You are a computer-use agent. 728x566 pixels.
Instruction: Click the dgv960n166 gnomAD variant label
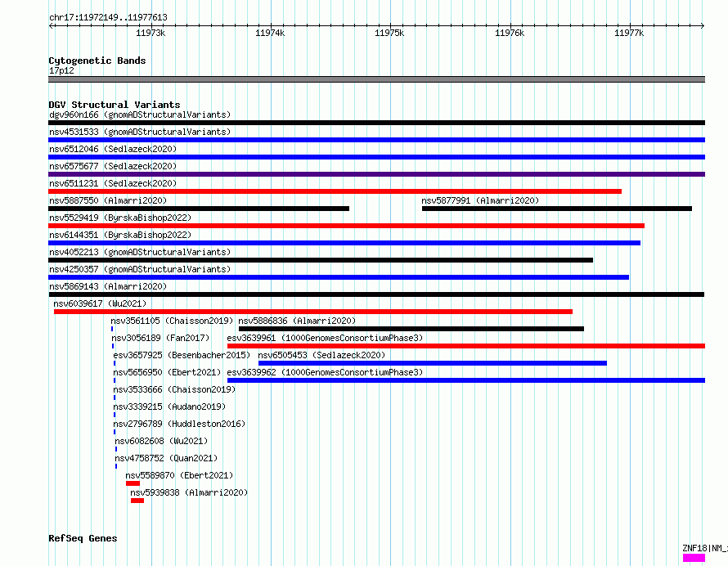140,115
